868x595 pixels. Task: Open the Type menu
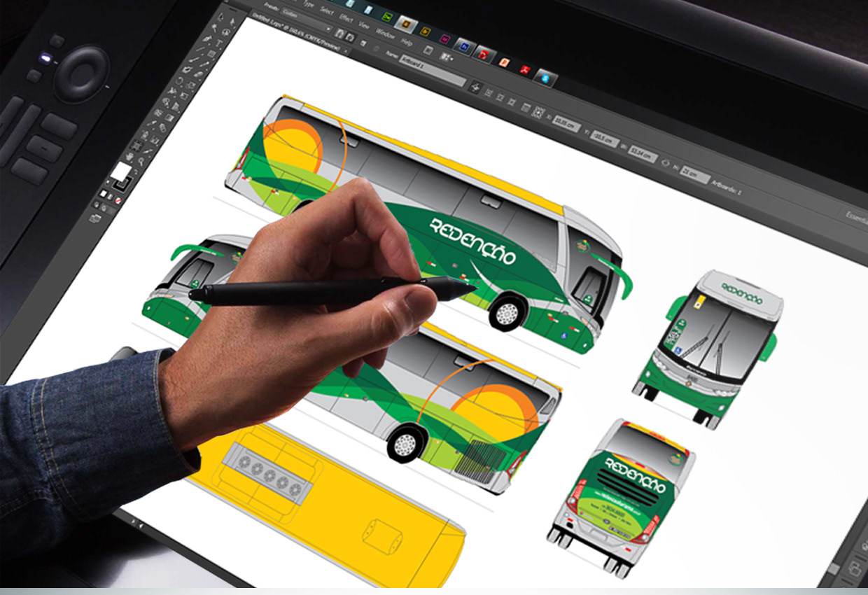[x=308, y=3]
